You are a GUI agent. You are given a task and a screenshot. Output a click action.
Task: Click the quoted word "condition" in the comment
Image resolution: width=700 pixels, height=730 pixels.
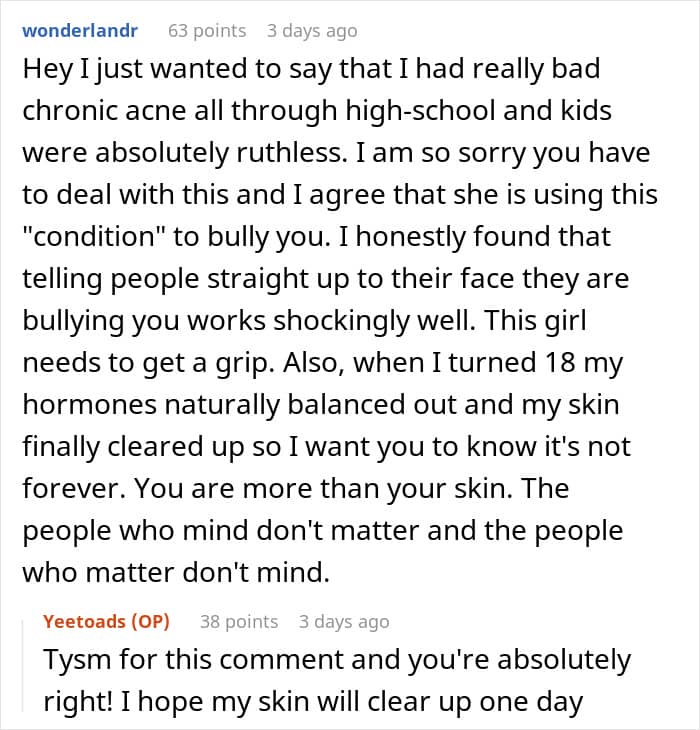(93, 236)
